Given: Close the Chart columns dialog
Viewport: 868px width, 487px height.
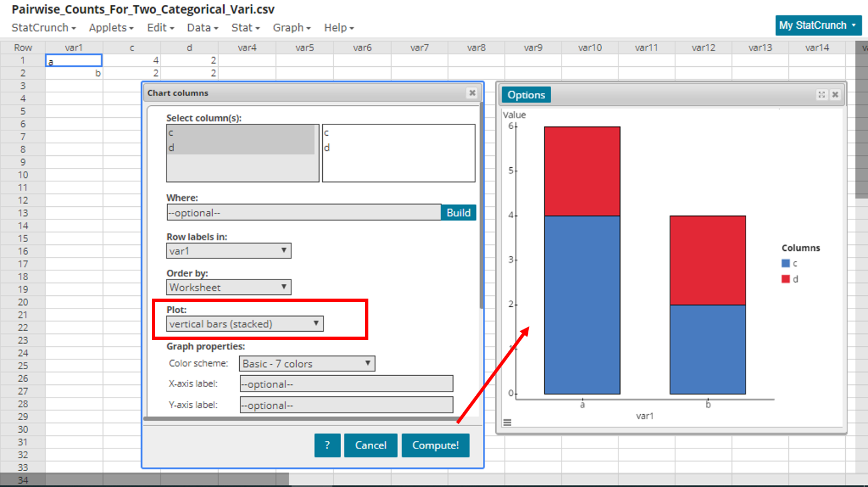Looking at the screenshot, I should coord(472,93).
